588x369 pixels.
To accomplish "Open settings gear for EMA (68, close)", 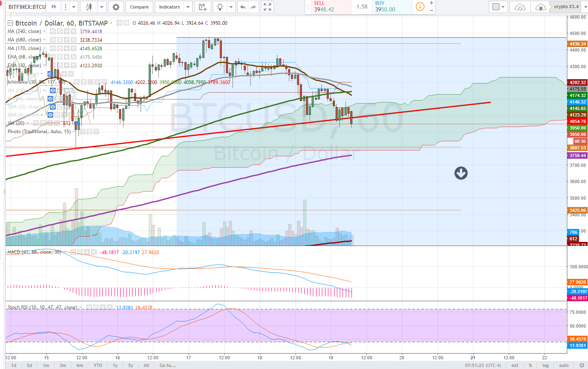I will pos(60,57).
